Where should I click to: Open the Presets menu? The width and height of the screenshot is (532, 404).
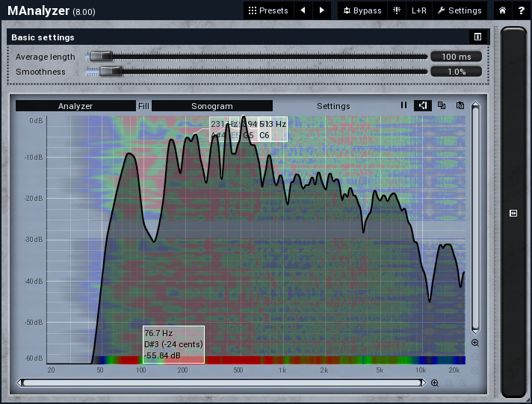tap(268, 10)
